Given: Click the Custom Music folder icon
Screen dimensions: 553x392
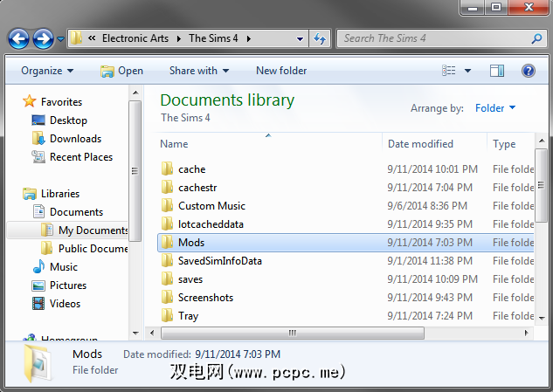Looking at the screenshot, I should 167,205.
